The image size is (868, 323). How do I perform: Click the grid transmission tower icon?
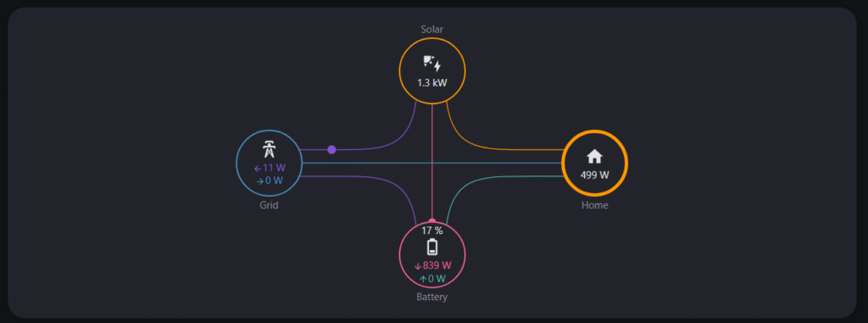tap(269, 149)
